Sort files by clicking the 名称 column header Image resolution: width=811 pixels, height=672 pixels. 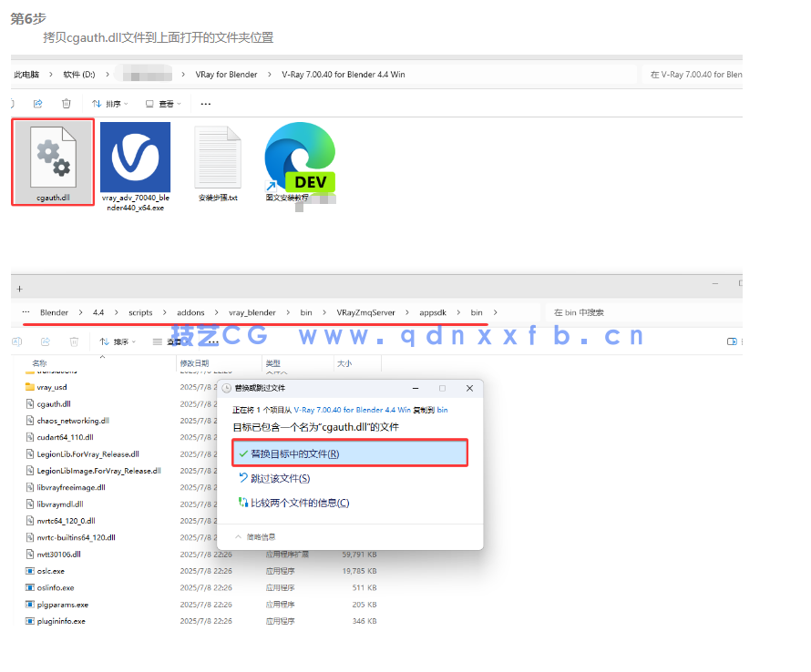40,362
